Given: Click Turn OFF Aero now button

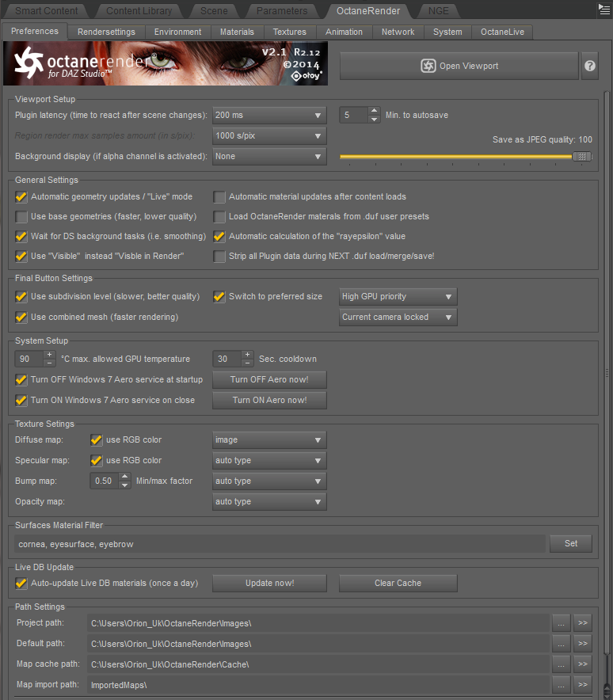Looking at the screenshot, I should pyautogui.click(x=269, y=379).
